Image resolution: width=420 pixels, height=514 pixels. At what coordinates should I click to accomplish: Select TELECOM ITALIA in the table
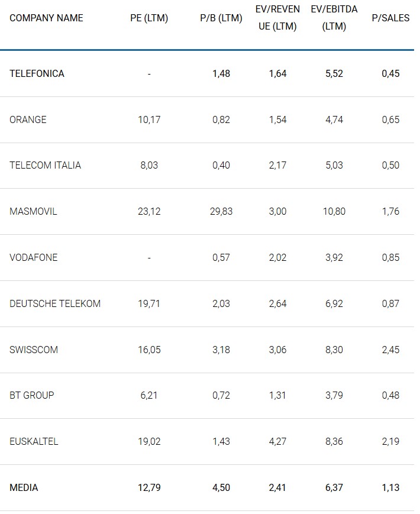tap(45, 166)
